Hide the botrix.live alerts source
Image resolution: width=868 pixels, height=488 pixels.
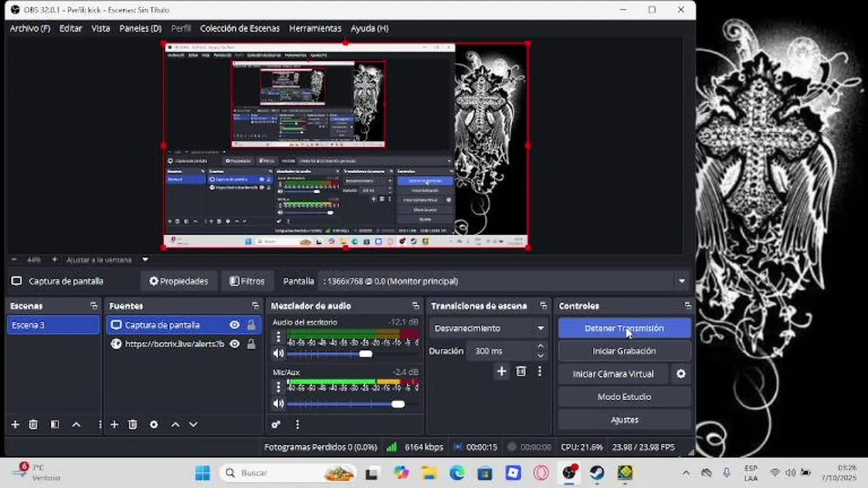point(235,344)
